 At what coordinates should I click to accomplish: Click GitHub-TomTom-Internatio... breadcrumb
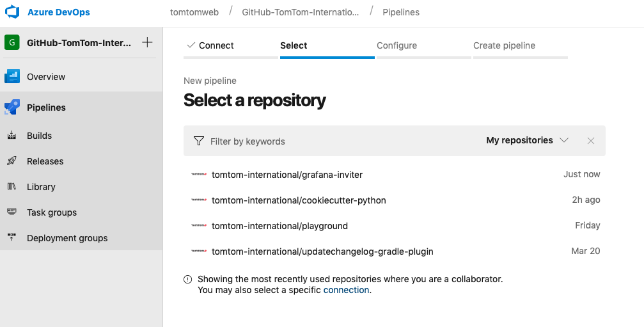tap(300, 12)
